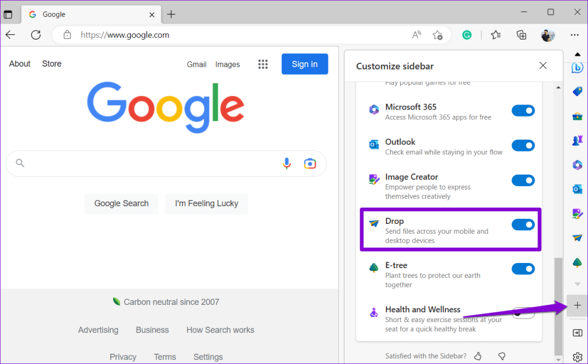Screen dimensions: 588x364
Task: Collapse the sidebar with the up chevron
Action: [x=577, y=55]
